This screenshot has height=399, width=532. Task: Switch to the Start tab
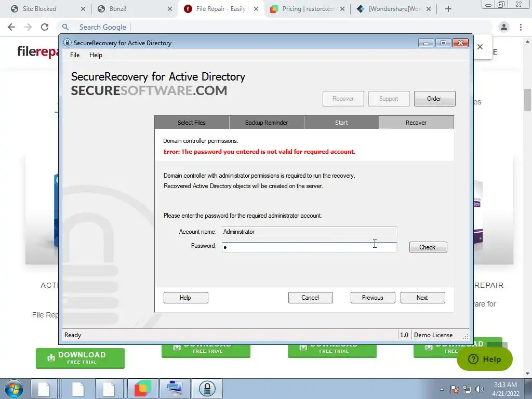pyautogui.click(x=341, y=123)
